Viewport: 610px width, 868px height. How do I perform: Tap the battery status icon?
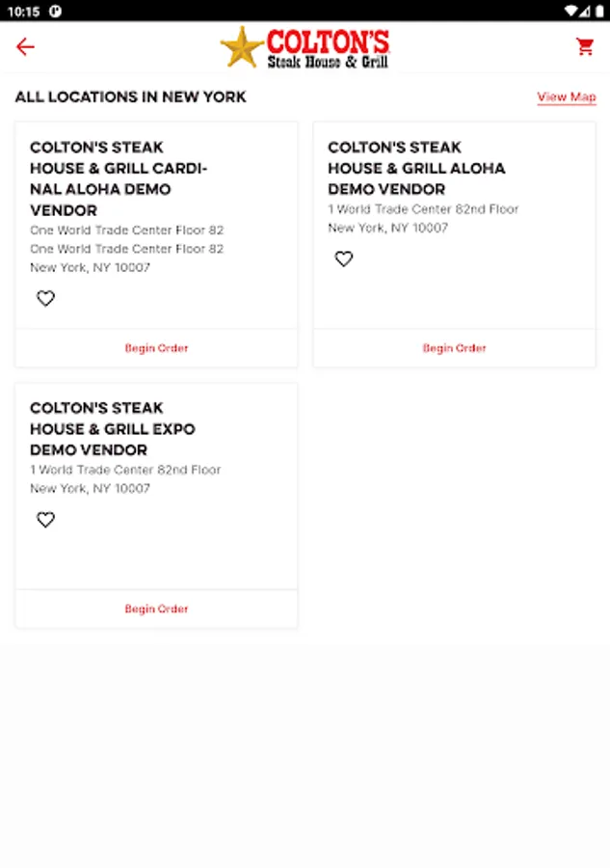click(597, 11)
